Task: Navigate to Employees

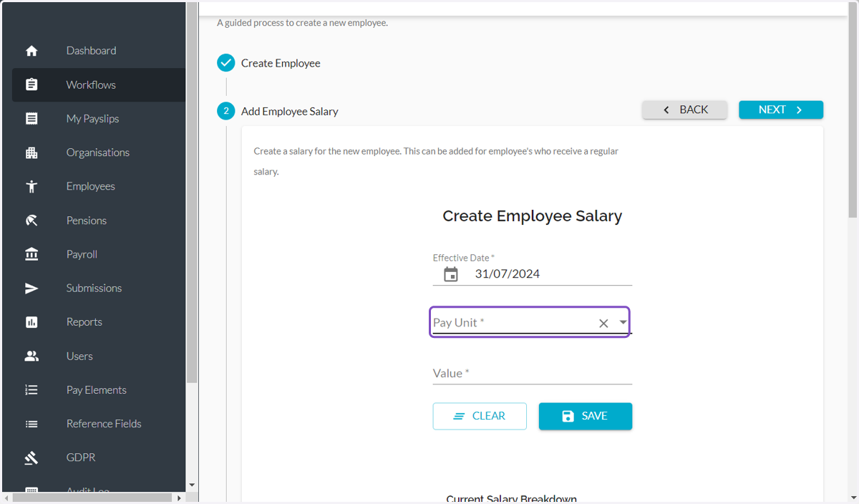Action: click(99, 186)
